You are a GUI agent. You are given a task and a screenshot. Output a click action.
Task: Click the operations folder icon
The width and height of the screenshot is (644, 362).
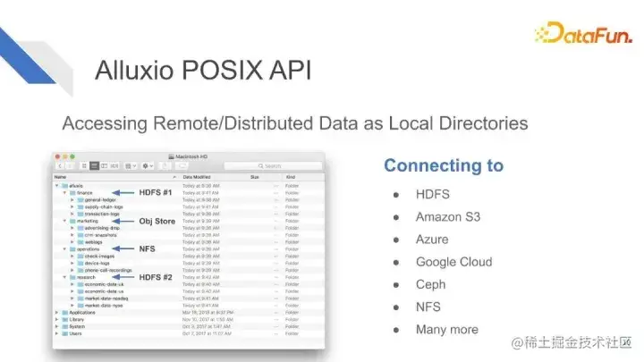click(x=72, y=249)
